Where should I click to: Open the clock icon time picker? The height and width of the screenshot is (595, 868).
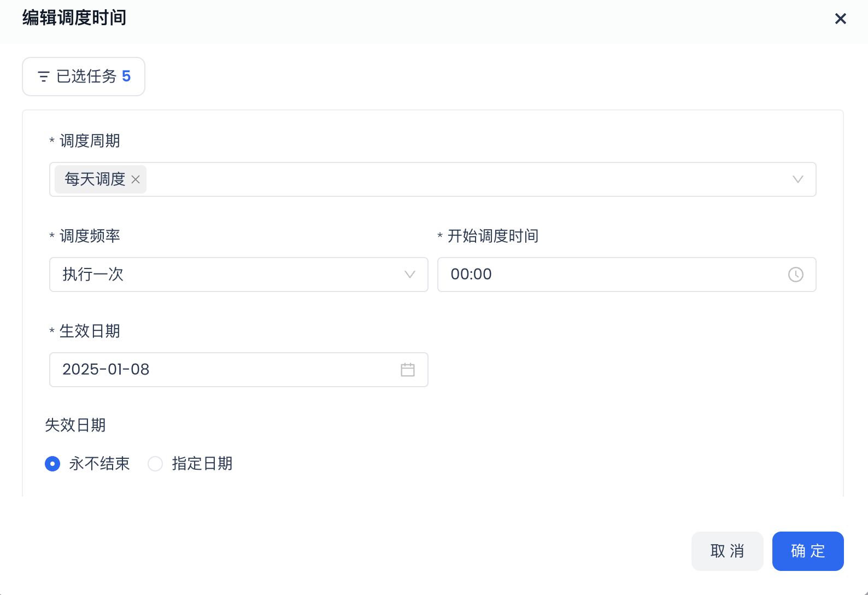tap(795, 275)
